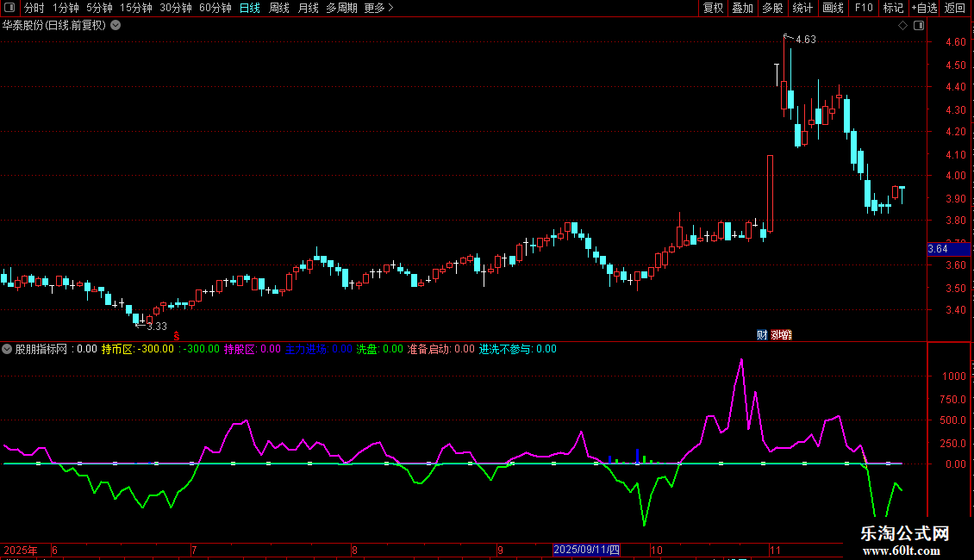
Task: Open 多周期 multi-period view
Action: pyautogui.click(x=341, y=8)
